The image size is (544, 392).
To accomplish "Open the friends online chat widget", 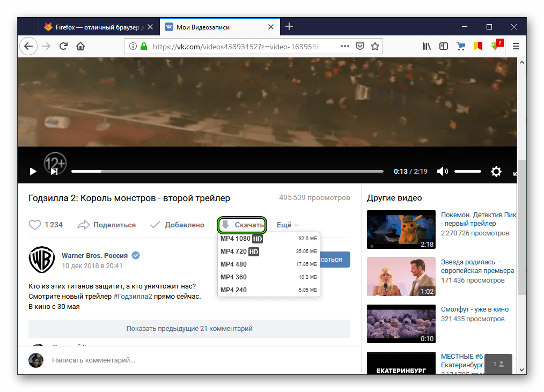I will pos(498,364).
